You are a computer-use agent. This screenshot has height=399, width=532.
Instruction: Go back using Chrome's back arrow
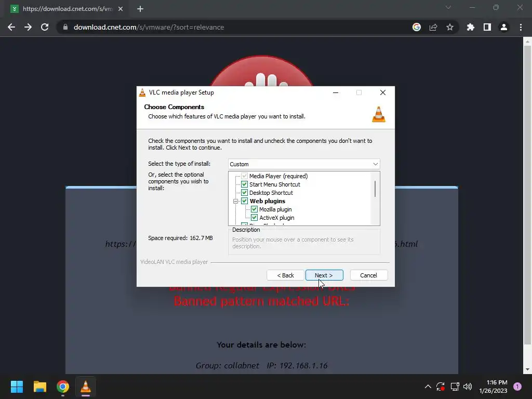click(x=11, y=27)
